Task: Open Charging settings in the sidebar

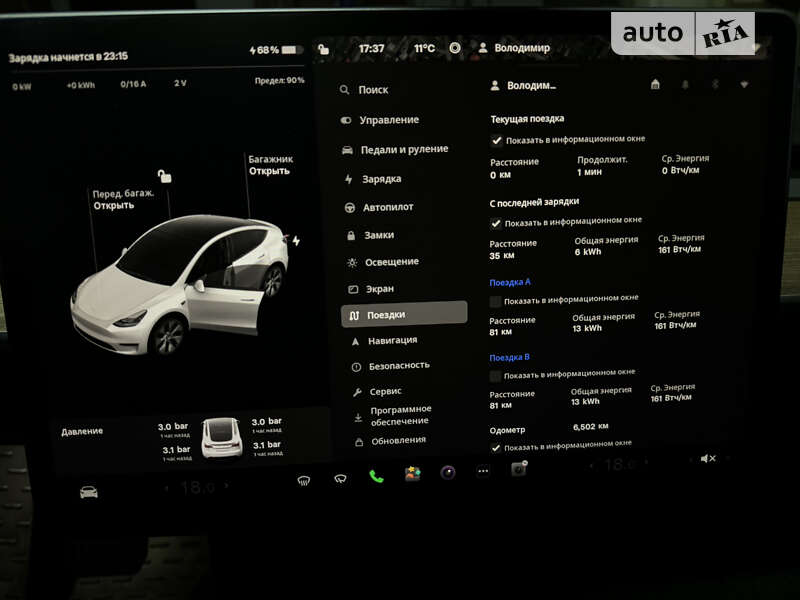Action: (383, 178)
